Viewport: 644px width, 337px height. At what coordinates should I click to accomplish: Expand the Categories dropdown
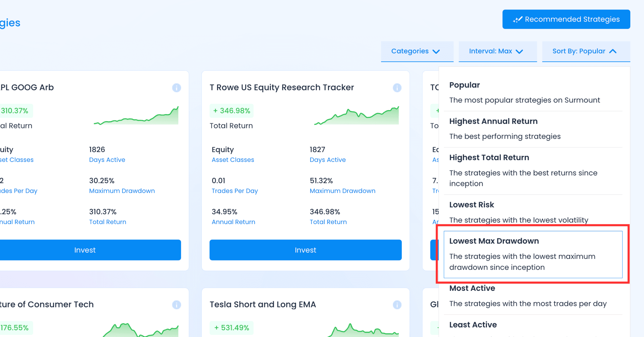pos(417,51)
